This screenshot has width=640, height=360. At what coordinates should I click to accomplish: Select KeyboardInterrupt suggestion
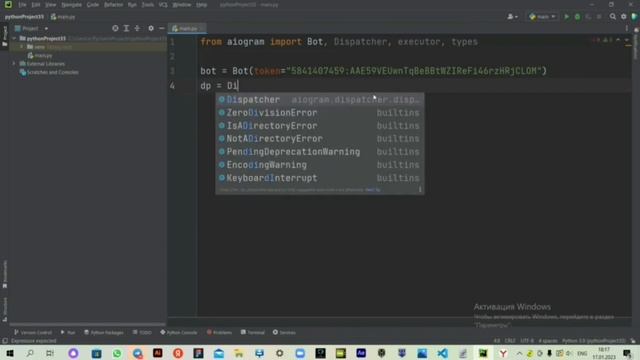tap(320, 178)
